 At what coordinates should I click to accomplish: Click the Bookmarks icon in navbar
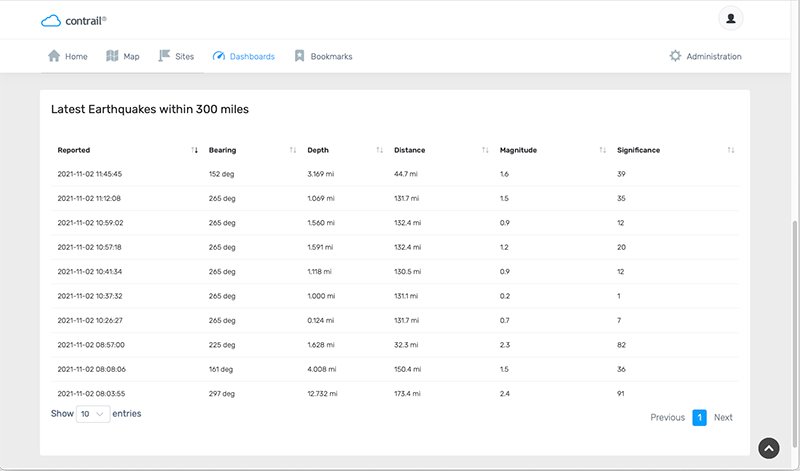299,56
